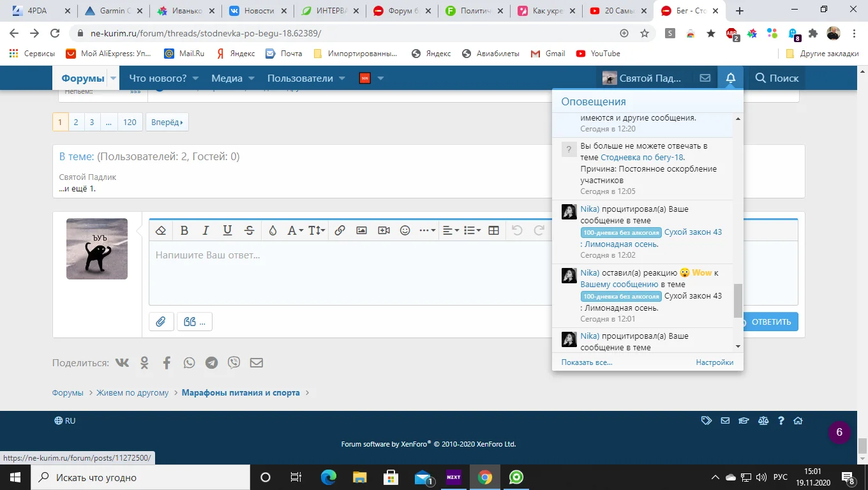Screen dimensions: 868x490
Task: Open the notifications bell icon
Action: pyautogui.click(x=731, y=78)
